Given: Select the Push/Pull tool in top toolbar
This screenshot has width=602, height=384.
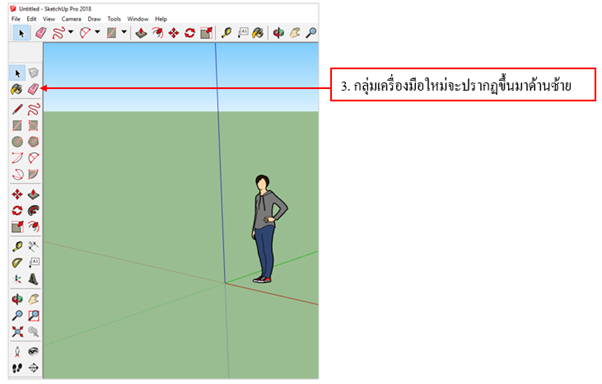Looking at the screenshot, I should [x=141, y=33].
